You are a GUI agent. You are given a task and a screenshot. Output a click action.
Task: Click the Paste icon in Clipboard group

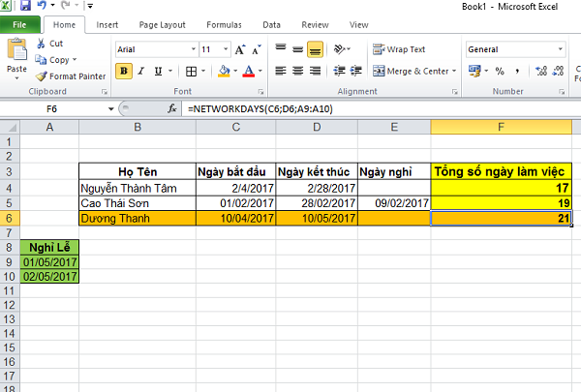click(x=16, y=54)
